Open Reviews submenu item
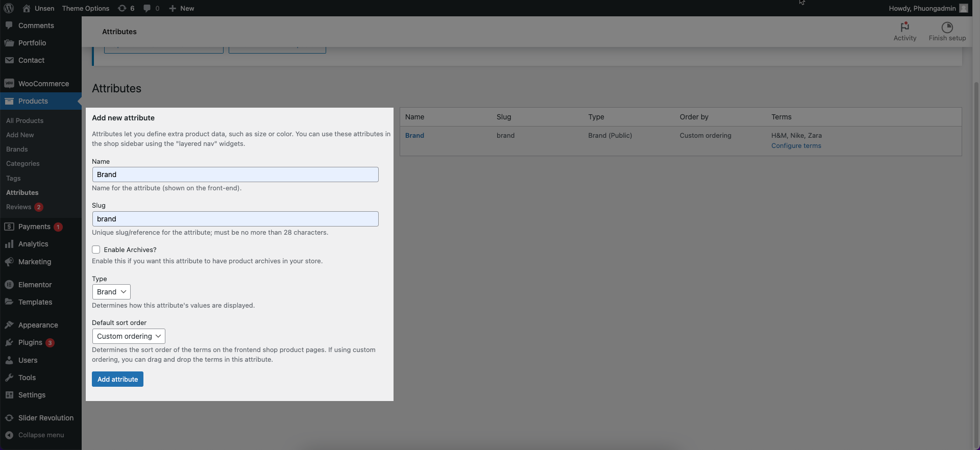The width and height of the screenshot is (980, 450). (19, 207)
